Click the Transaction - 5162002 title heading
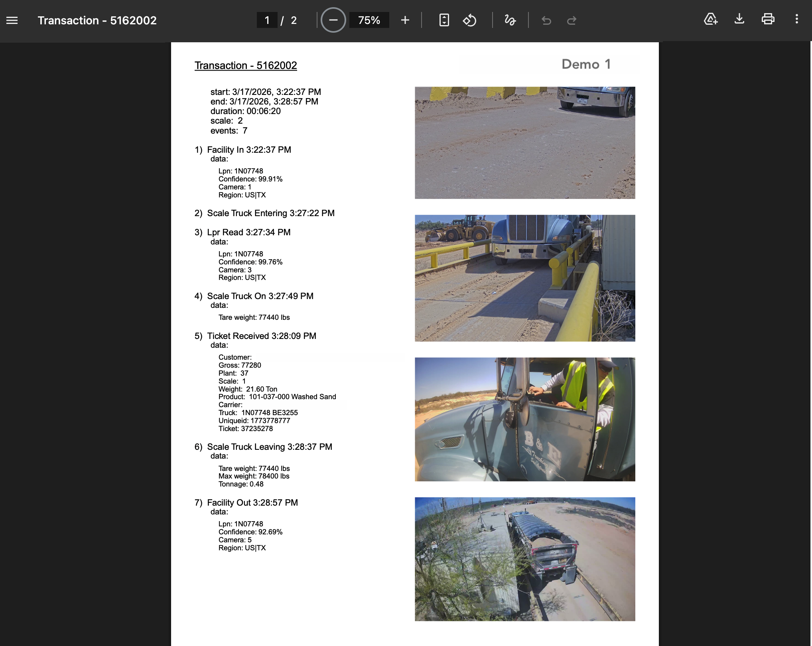This screenshot has height=646, width=812. click(x=245, y=65)
